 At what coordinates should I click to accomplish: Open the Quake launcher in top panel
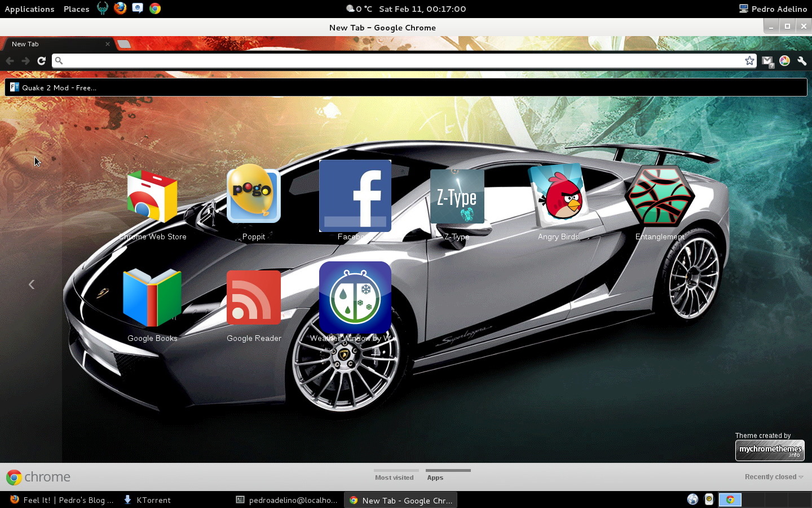[103, 8]
